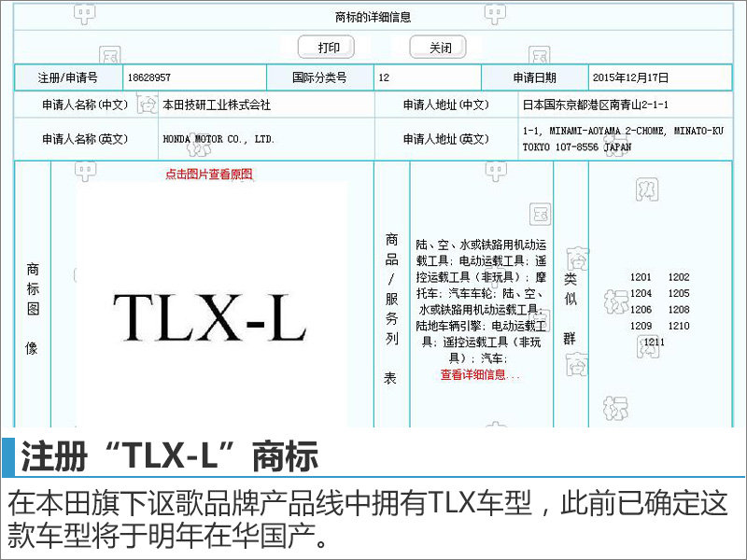Open the 点击图片查看原图 link
This screenshot has height=560, width=747.
point(209,175)
